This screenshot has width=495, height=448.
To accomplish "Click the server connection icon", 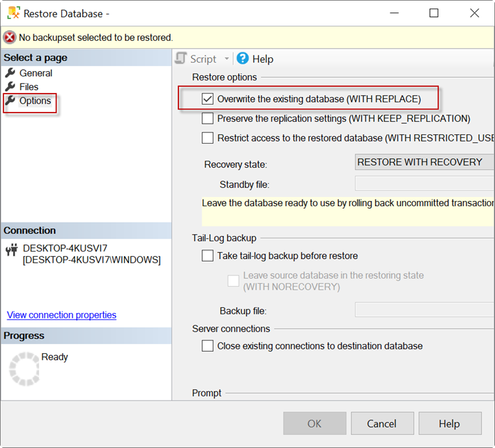I will tap(11, 249).
